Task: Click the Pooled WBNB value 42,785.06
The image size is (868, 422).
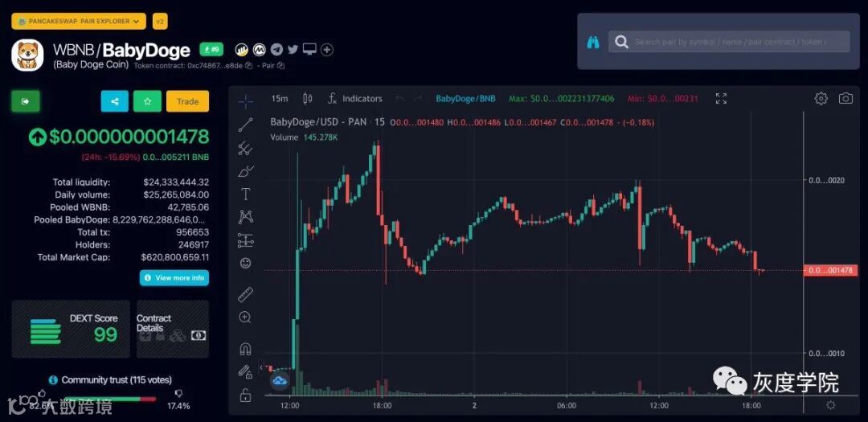Action: tap(188, 207)
